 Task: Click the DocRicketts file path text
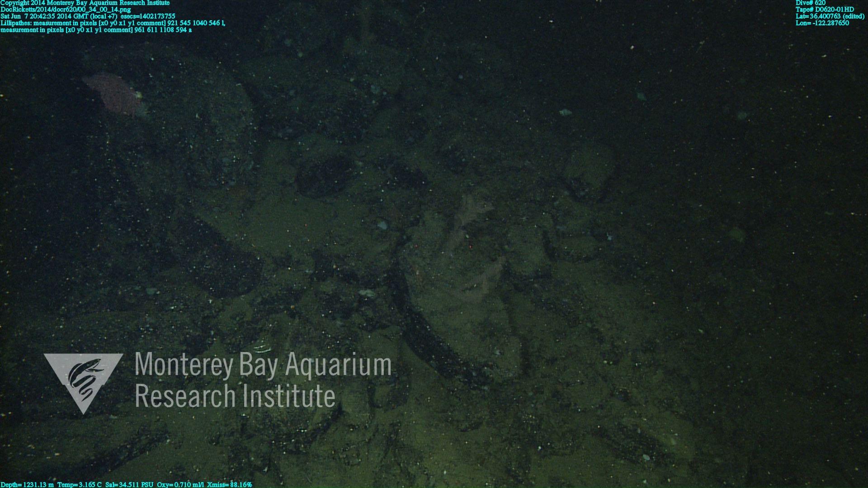point(66,9)
